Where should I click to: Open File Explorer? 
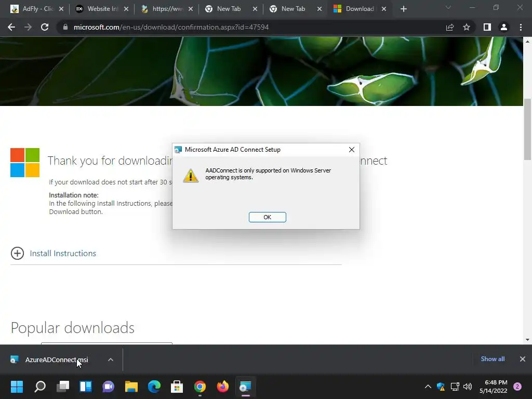point(131,387)
